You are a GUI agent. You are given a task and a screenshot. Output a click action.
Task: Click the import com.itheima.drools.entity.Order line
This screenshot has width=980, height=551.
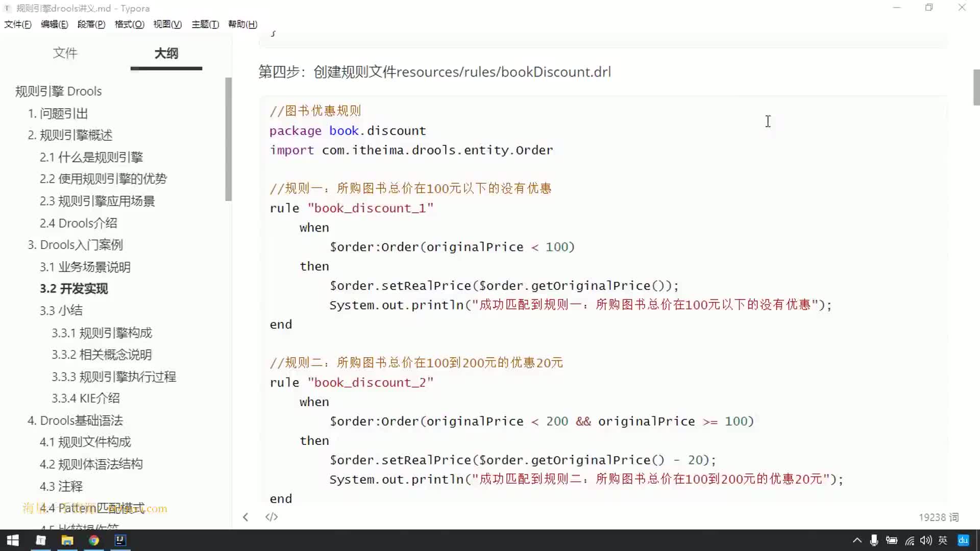[x=411, y=151]
